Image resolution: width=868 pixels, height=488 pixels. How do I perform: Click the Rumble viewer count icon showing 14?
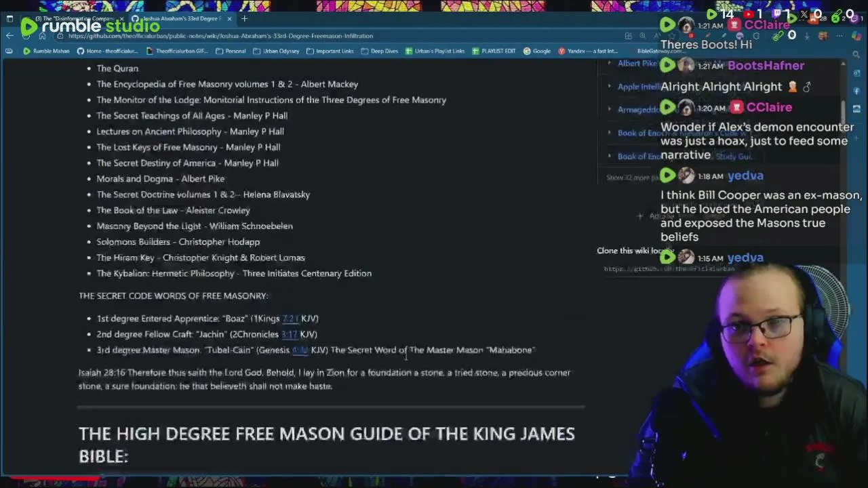pos(712,14)
